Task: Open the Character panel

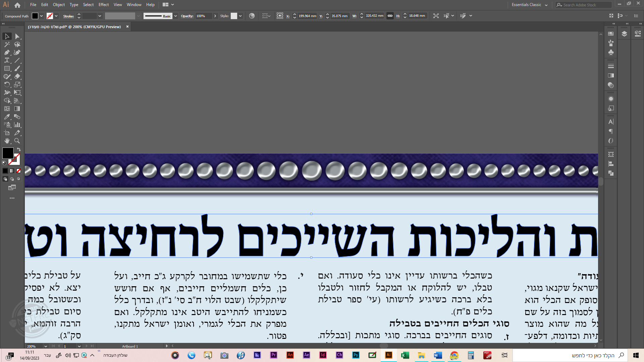Action: click(x=611, y=121)
